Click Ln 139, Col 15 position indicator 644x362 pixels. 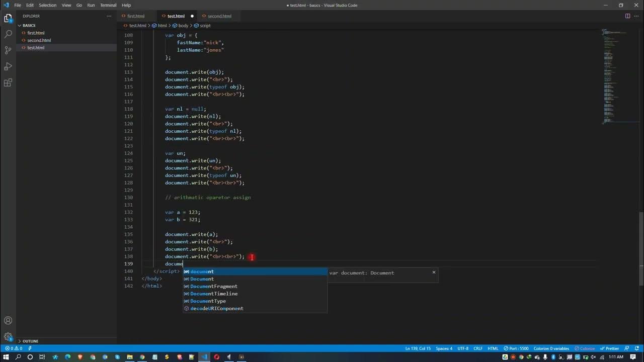pyautogui.click(x=418, y=348)
